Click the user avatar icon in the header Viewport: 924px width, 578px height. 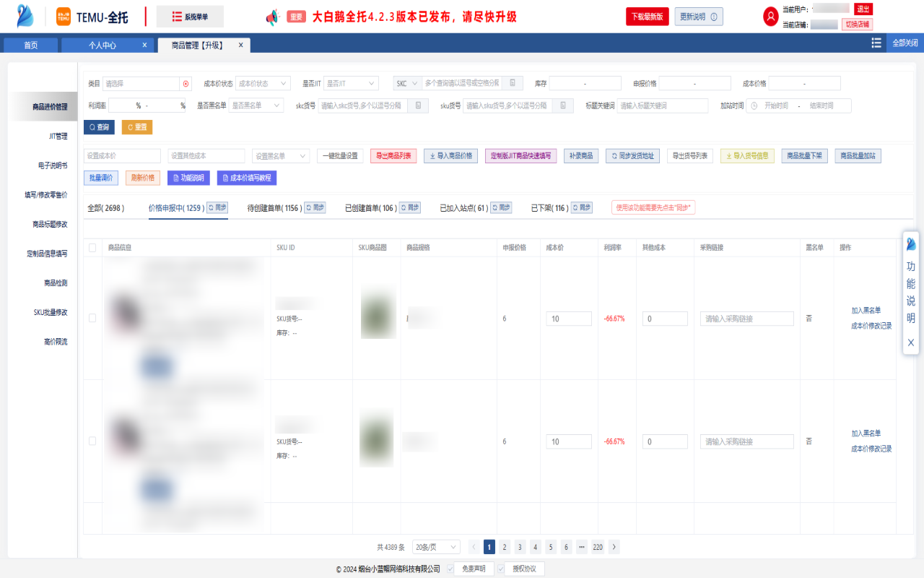[x=772, y=15]
